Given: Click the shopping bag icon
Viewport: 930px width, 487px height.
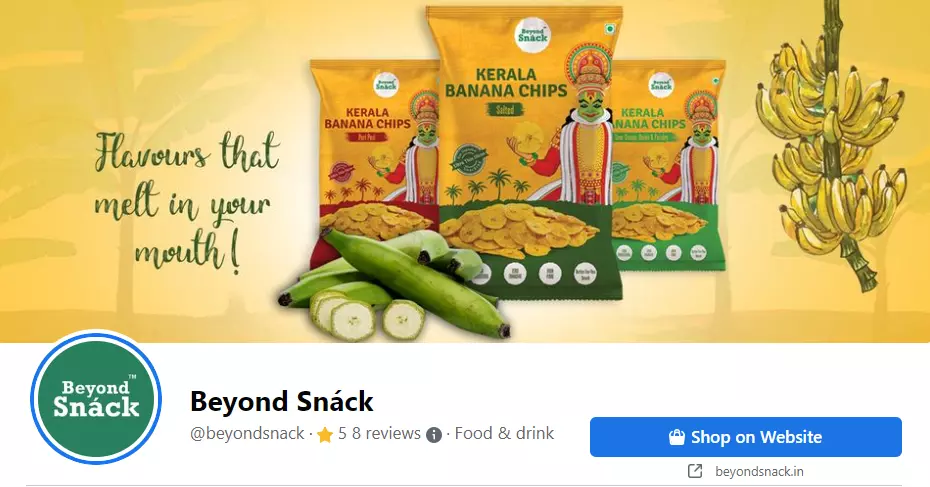Looking at the screenshot, I should [677, 437].
